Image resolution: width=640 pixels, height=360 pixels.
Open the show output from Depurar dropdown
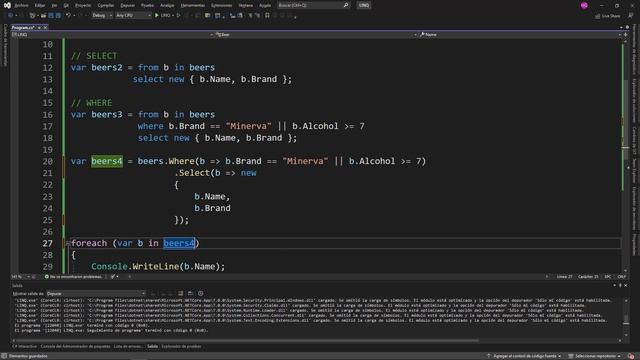coord(96,293)
